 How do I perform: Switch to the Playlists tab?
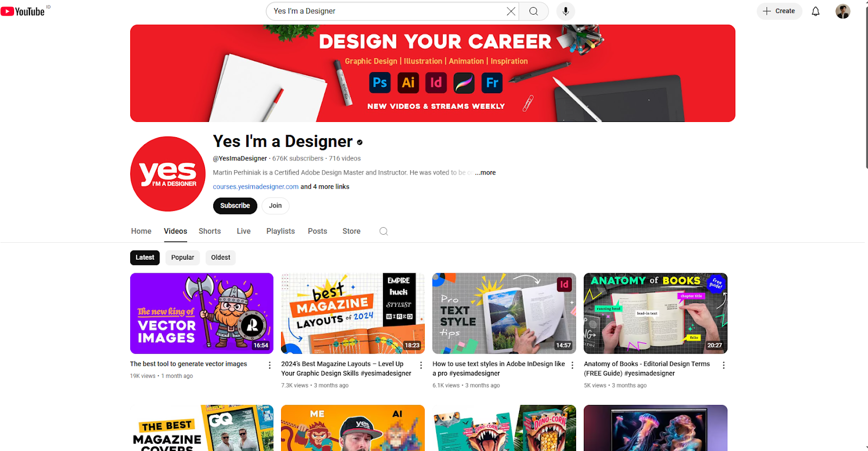280,231
